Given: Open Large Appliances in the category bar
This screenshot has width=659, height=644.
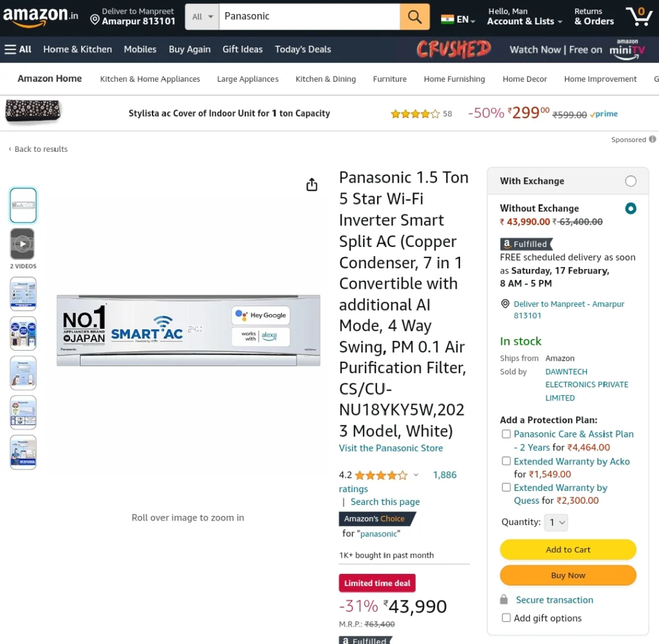Looking at the screenshot, I should click(x=248, y=79).
